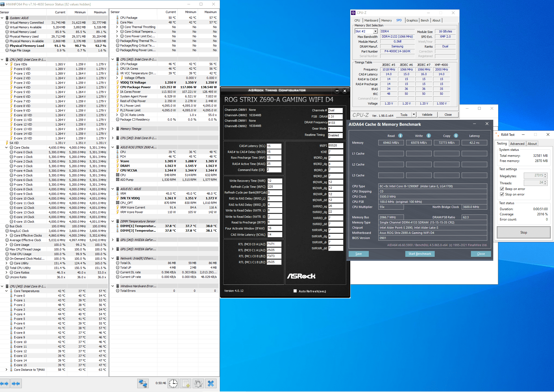This screenshot has height=392, width=554.
Task: Click the Tools button in CPU-Z
Action: pos(404,115)
